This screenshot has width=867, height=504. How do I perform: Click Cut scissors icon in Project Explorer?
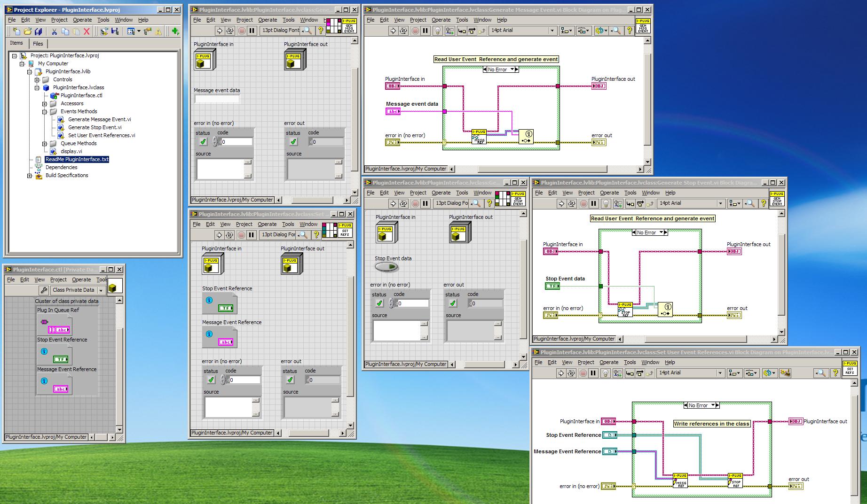(x=55, y=31)
